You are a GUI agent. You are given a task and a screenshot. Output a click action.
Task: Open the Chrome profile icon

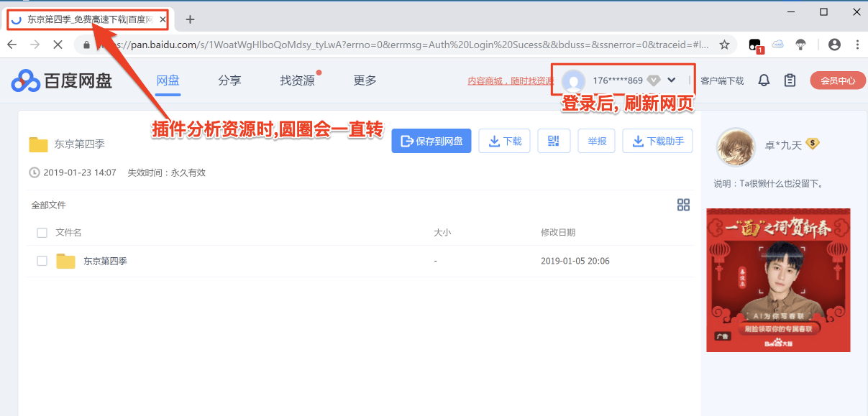click(834, 45)
